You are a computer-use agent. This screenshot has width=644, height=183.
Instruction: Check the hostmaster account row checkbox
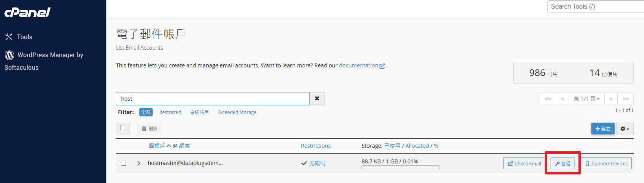[123, 163]
